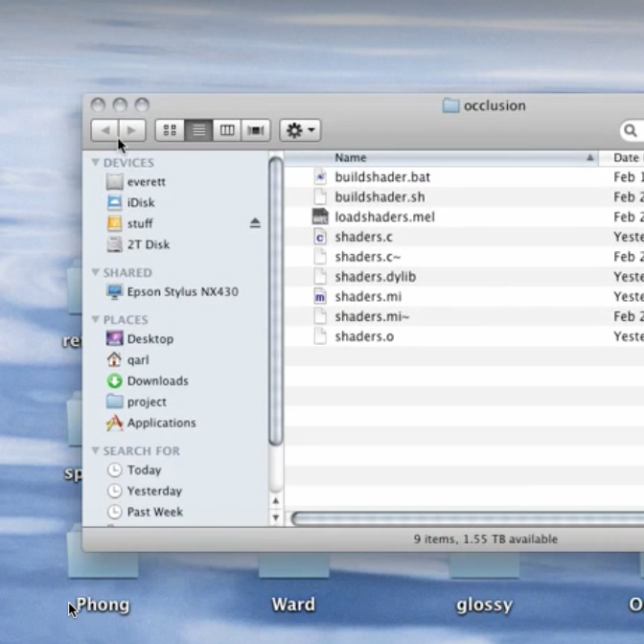Open the gear Action menu
This screenshot has height=644, width=644.
[300, 130]
